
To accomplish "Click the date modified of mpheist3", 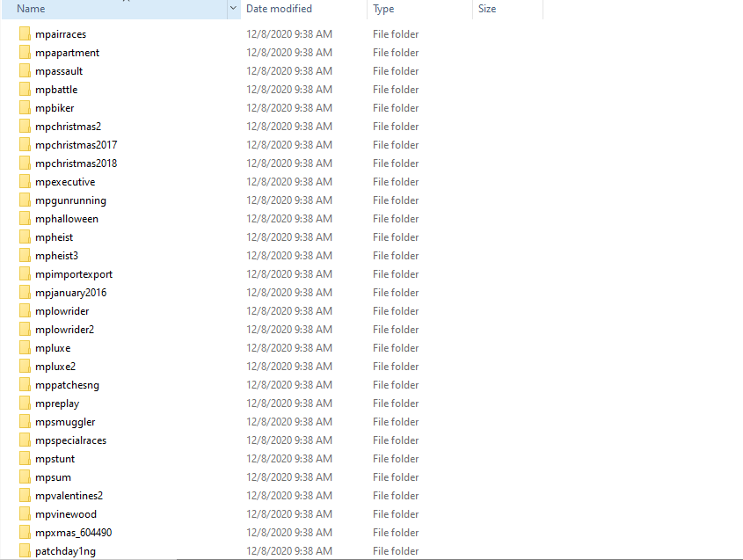I will [x=289, y=256].
